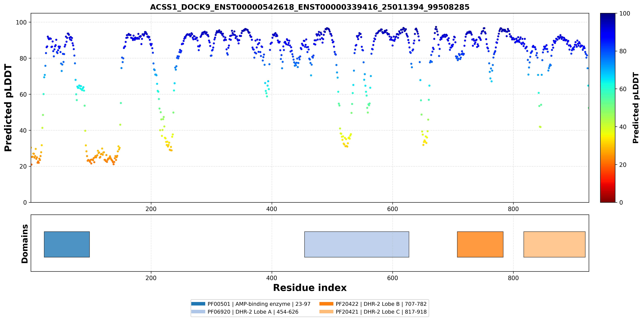Click the PF00501 AMP-binding enzyme legend text
Image resolution: width=644 pixels, height=321 pixels.
(259, 304)
